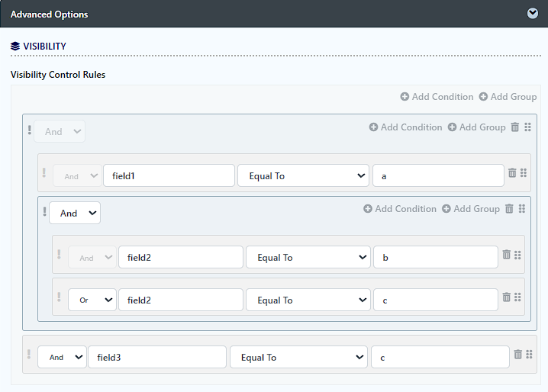Open Equal To dropdown for field1

pos(303,176)
